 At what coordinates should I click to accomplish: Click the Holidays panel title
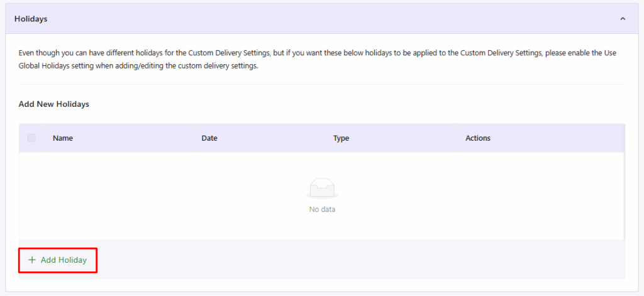click(x=31, y=19)
